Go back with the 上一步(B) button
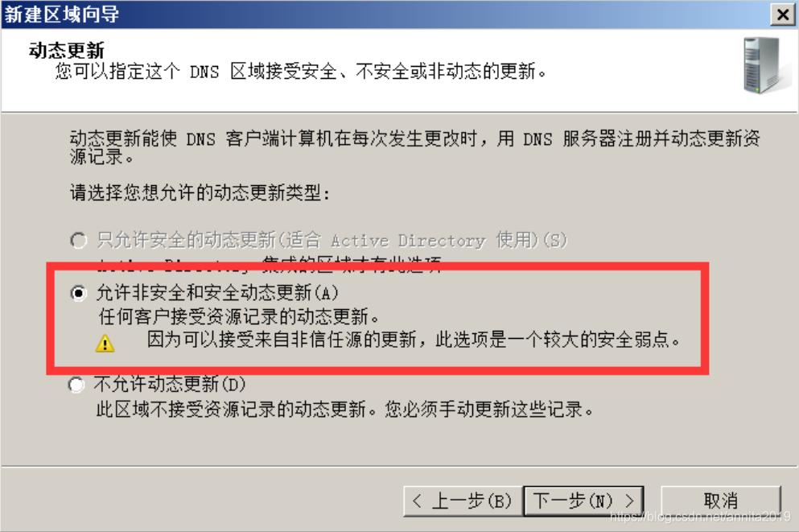The width and height of the screenshot is (799, 532). tap(463, 501)
